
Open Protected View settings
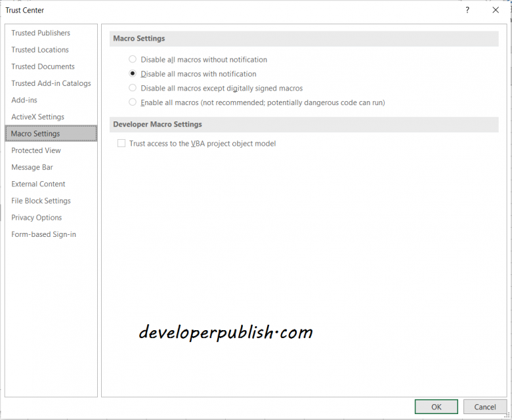coord(36,150)
